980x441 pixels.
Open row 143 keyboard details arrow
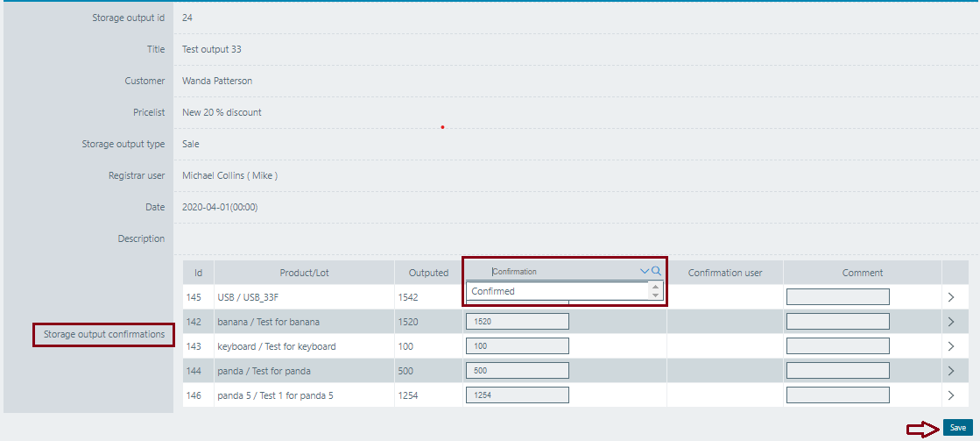click(952, 346)
